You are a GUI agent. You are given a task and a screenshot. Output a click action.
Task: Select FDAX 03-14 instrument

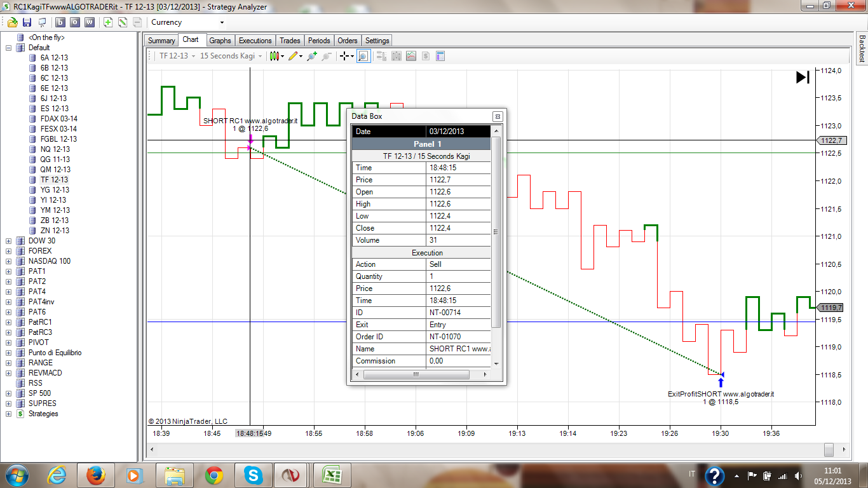pyautogui.click(x=58, y=119)
